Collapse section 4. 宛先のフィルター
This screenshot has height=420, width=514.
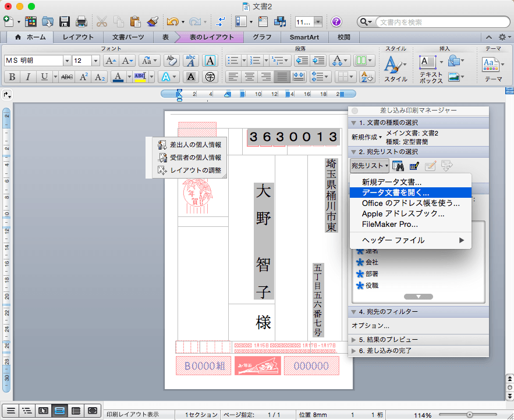[x=354, y=312]
